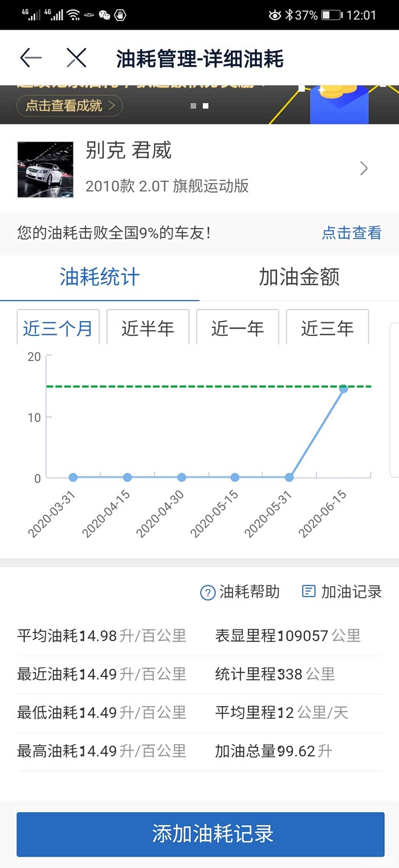399x868 pixels.
Task: Click 点击查看成就 banner button
Action: [70, 106]
